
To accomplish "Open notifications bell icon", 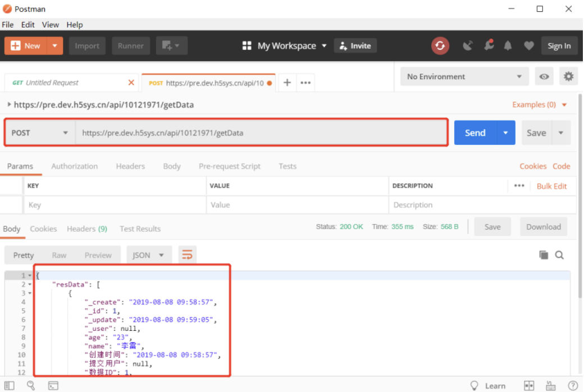I will [508, 46].
